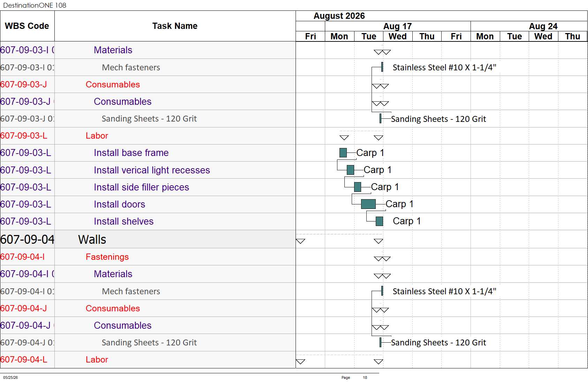The image size is (588, 382).
Task: Click the WBS Code column header
Action: point(27,26)
